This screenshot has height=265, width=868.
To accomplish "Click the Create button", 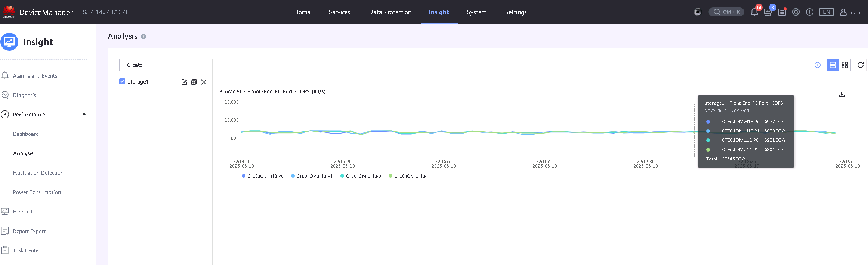I will (135, 65).
